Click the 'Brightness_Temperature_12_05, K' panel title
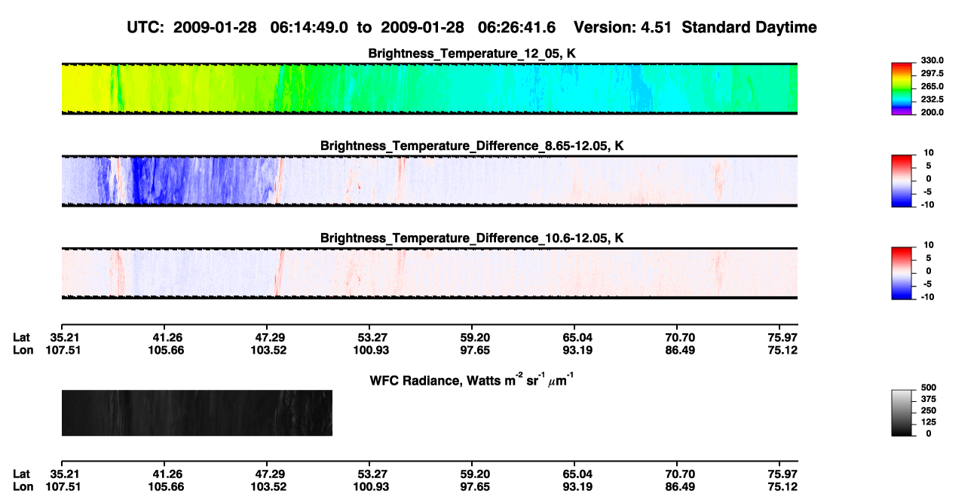 (x=472, y=54)
